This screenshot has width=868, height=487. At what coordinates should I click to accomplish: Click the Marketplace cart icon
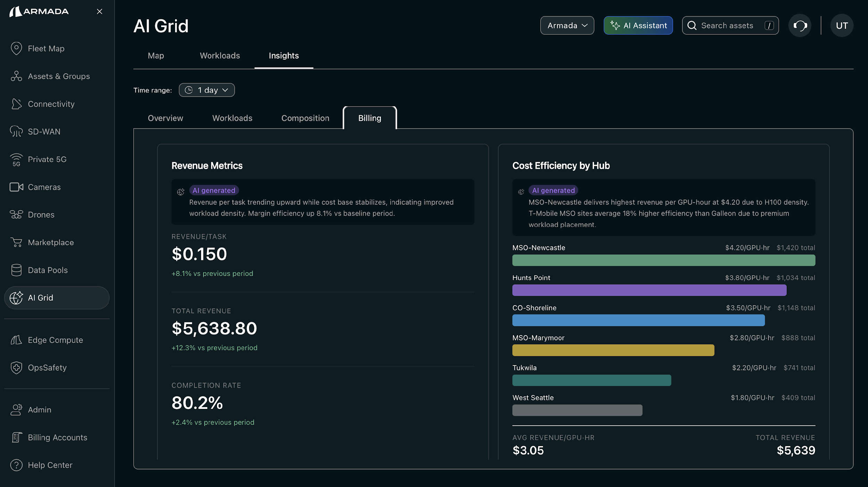click(16, 242)
